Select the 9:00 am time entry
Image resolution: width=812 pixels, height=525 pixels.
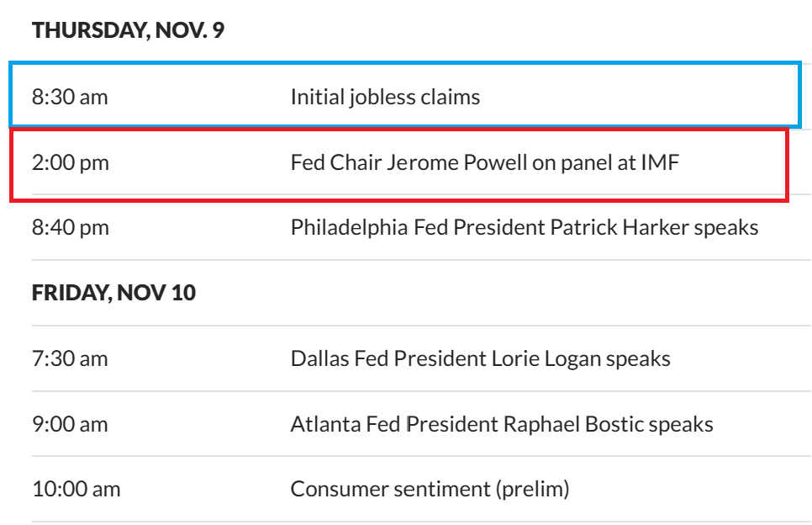point(70,424)
